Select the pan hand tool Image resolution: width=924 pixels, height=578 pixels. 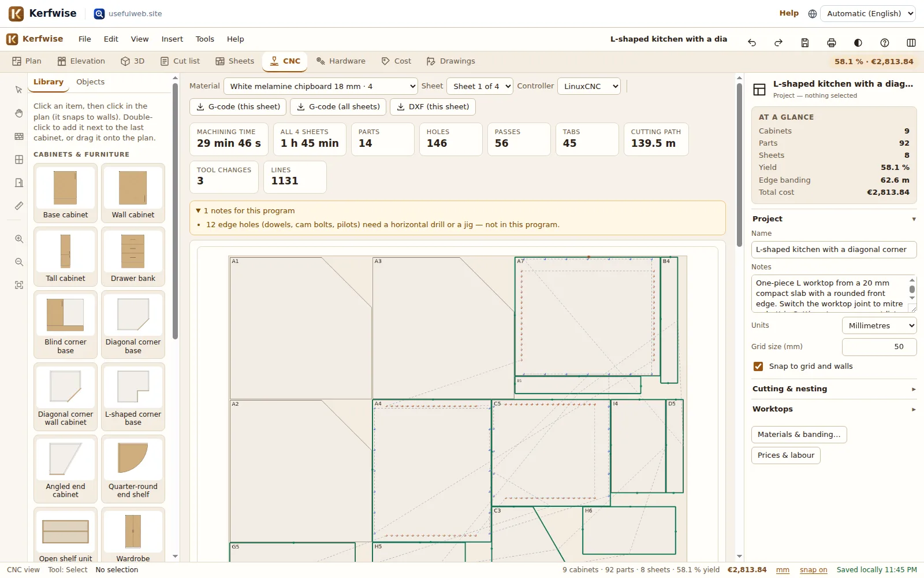19,113
